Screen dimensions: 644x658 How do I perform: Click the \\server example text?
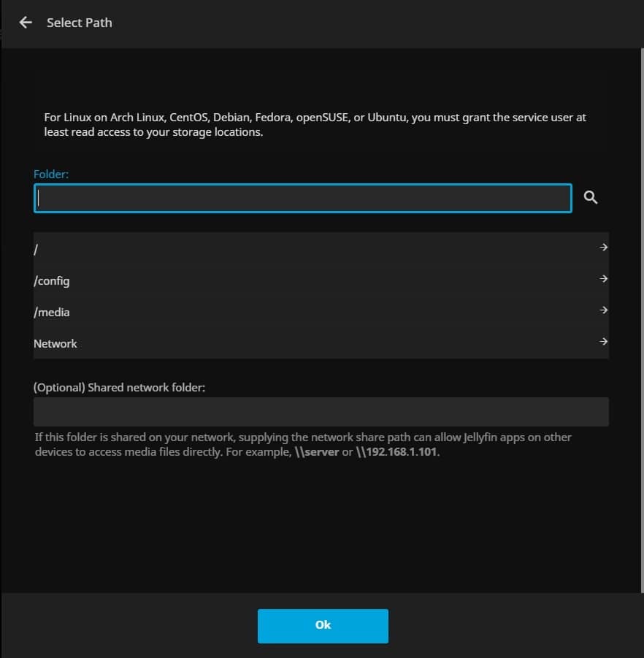pos(317,452)
